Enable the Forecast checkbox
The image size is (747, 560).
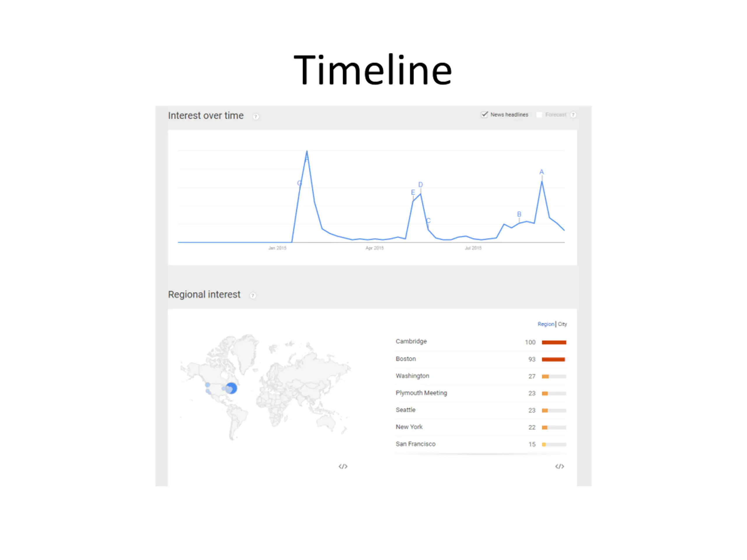[539, 115]
